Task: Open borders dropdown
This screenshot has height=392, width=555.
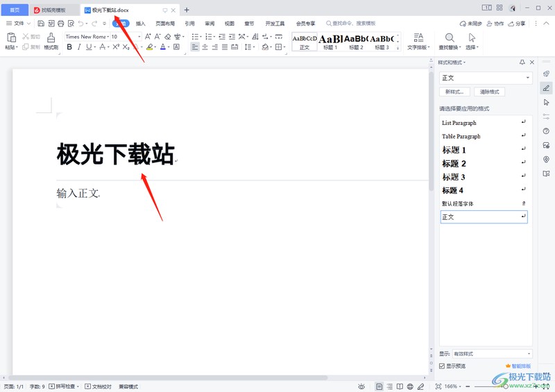Action: coord(284,46)
